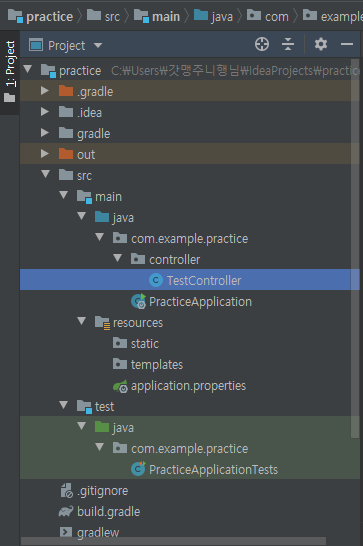The image size is (363, 546).
Task: Open Project panel settings gear
Action: 321,45
